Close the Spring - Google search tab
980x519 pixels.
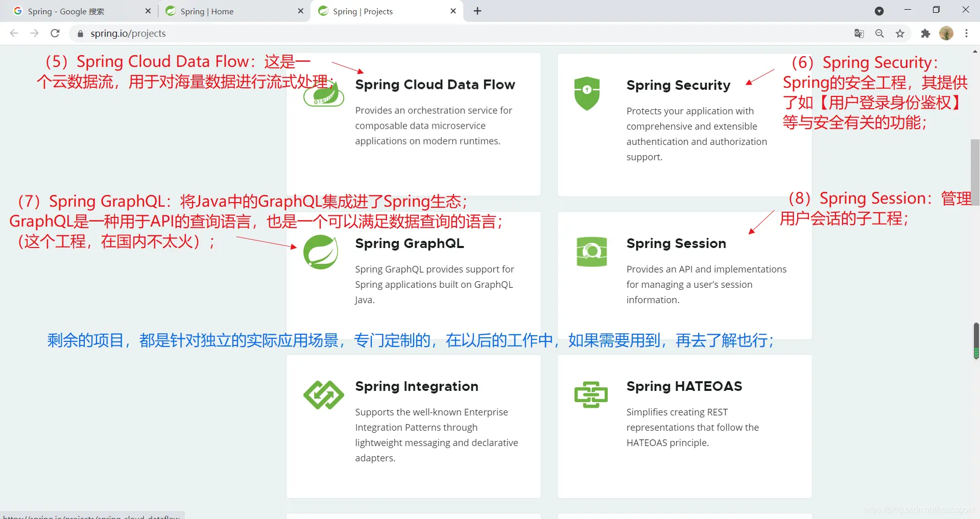148,11
